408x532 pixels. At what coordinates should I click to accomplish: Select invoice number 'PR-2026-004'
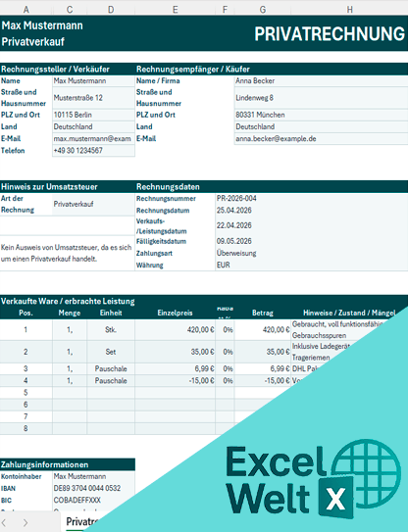point(312,199)
